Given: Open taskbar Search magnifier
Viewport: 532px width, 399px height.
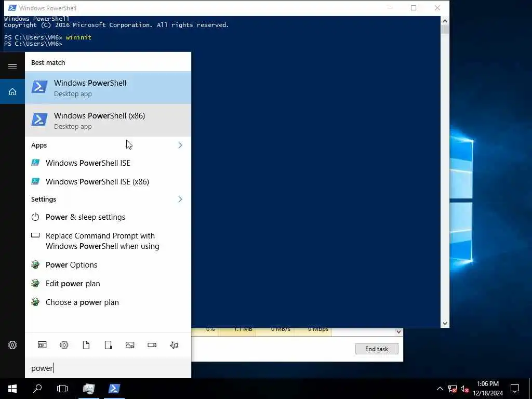Looking at the screenshot, I should (x=37, y=389).
